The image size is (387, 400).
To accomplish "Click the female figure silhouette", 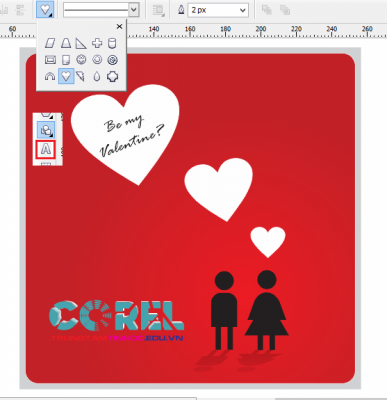I will point(267,310).
